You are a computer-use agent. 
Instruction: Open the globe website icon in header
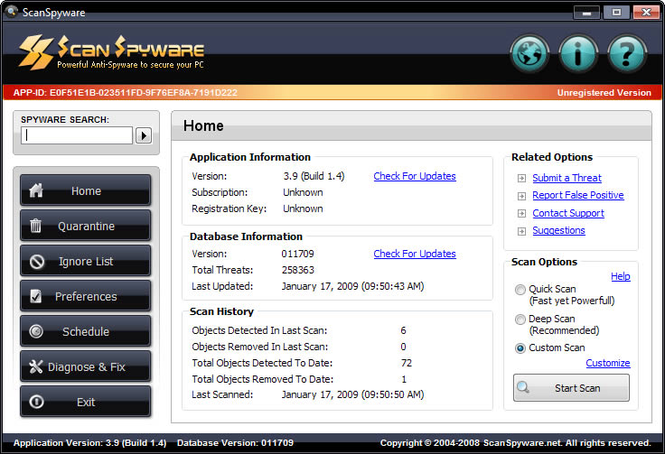pyautogui.click(x=530, y=54)
